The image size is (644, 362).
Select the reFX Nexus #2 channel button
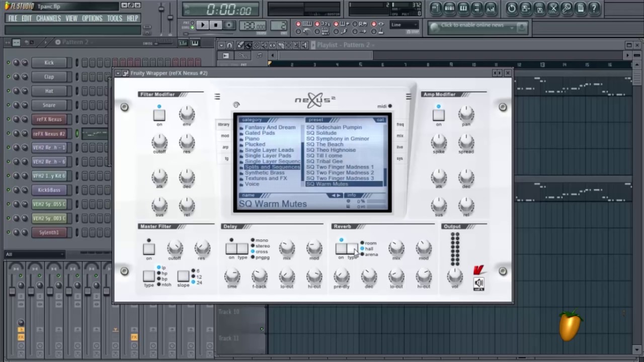pos(49,134)
